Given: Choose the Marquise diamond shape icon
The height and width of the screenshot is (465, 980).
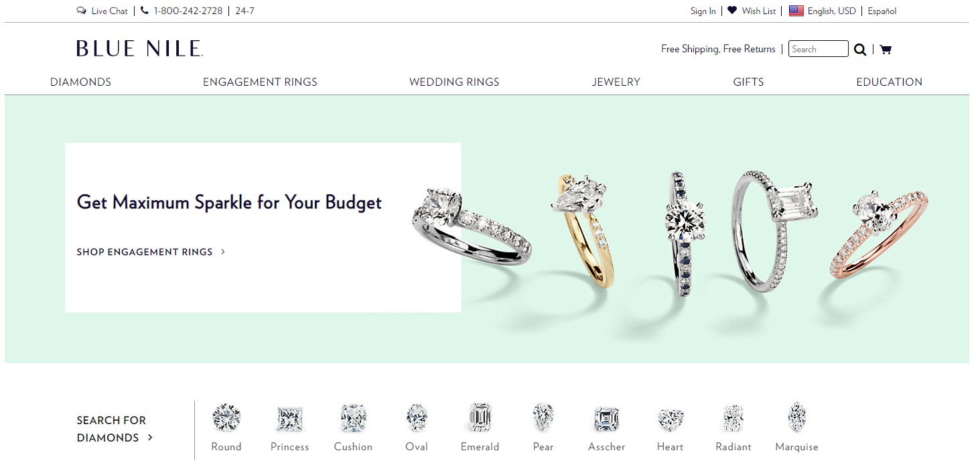Looking at the screenshot, I should point(797,417).
